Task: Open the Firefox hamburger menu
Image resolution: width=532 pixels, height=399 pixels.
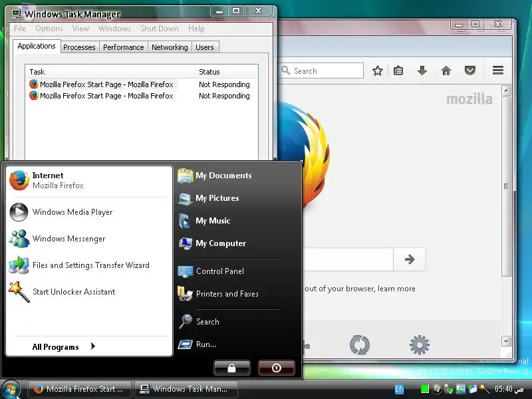Action: click(497, 70)
